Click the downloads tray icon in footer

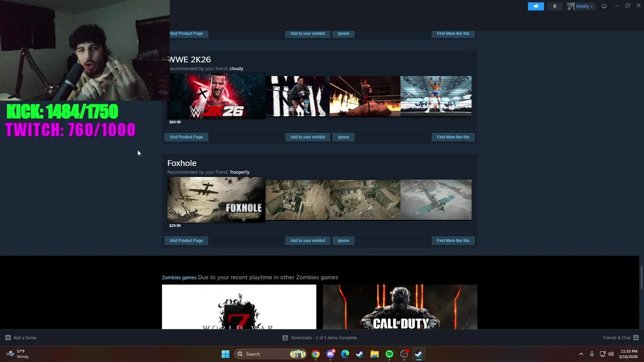[285, 338]
